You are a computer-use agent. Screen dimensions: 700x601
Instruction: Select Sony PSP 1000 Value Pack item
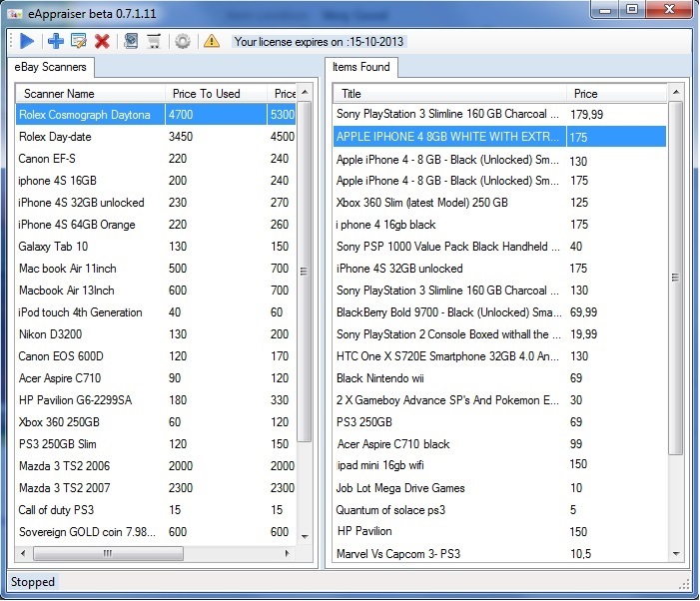coord(500,247)
